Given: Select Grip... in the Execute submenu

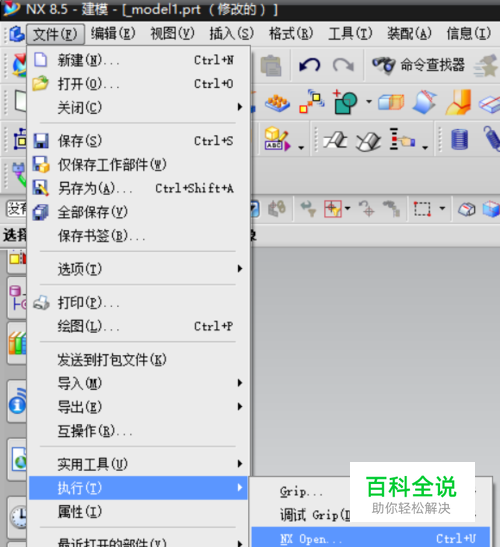Looking at the screenshot, I should [x=301, y=492].
